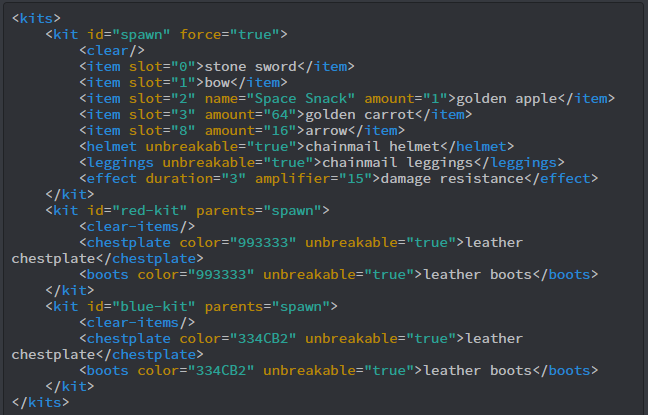Click the name value 'Space Snack'
Image resolution: width=648 pixels, height=415 pixels.
pos(300,98)
